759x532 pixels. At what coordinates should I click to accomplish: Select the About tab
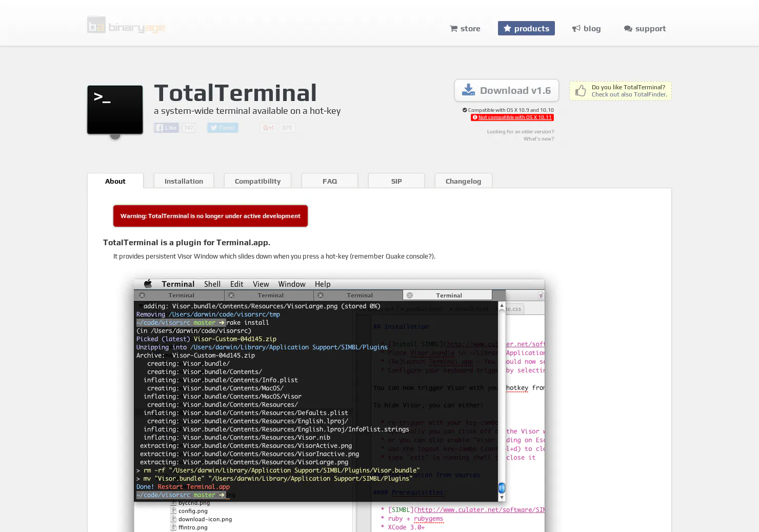[115, 181]
